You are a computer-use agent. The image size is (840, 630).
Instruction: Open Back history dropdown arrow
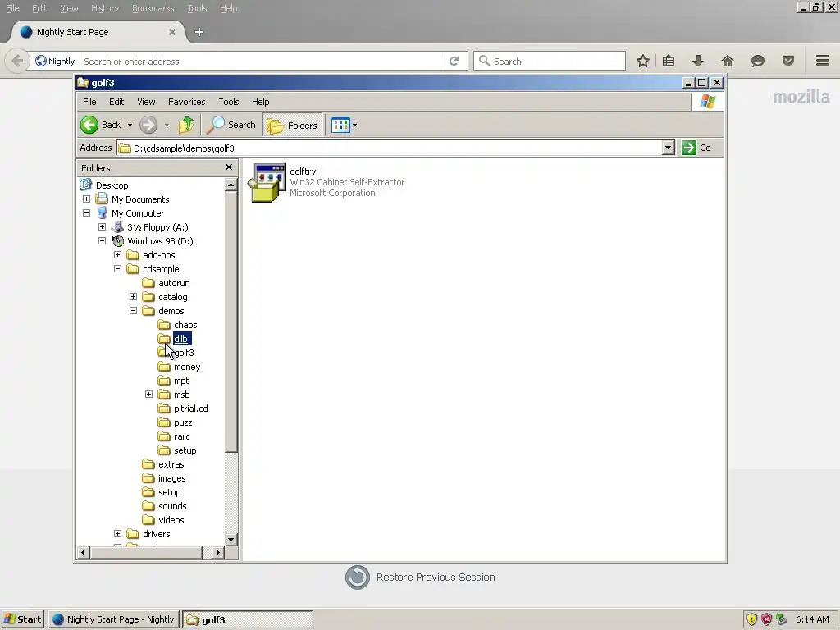130,125
